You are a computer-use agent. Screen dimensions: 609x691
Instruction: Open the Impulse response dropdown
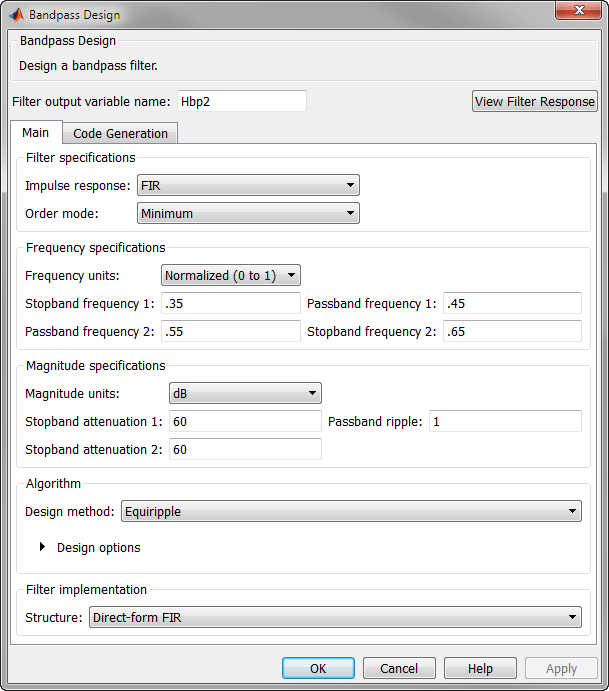click(248, 185)
